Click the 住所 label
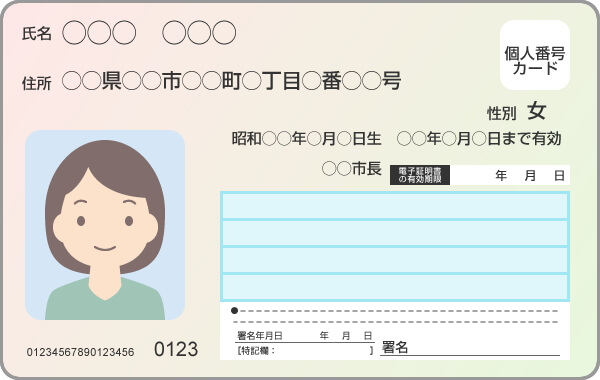Viewport: 600px width, 380px height. 37,83
